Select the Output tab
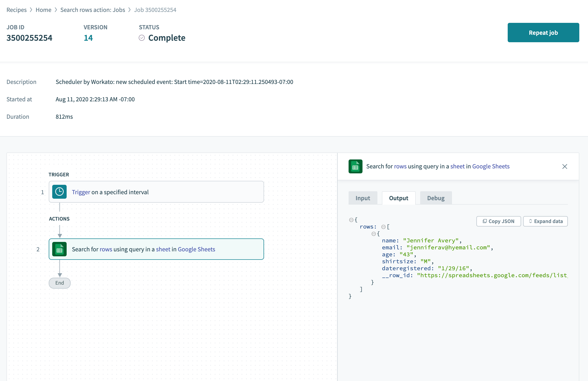Image resolution: width=588 pixels, height=381 pixels. (398, 198)
